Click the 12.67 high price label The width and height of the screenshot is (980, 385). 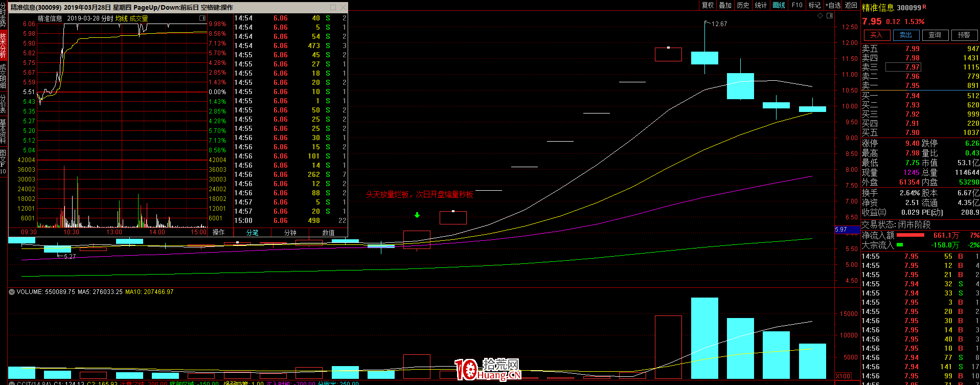(719, 24)
